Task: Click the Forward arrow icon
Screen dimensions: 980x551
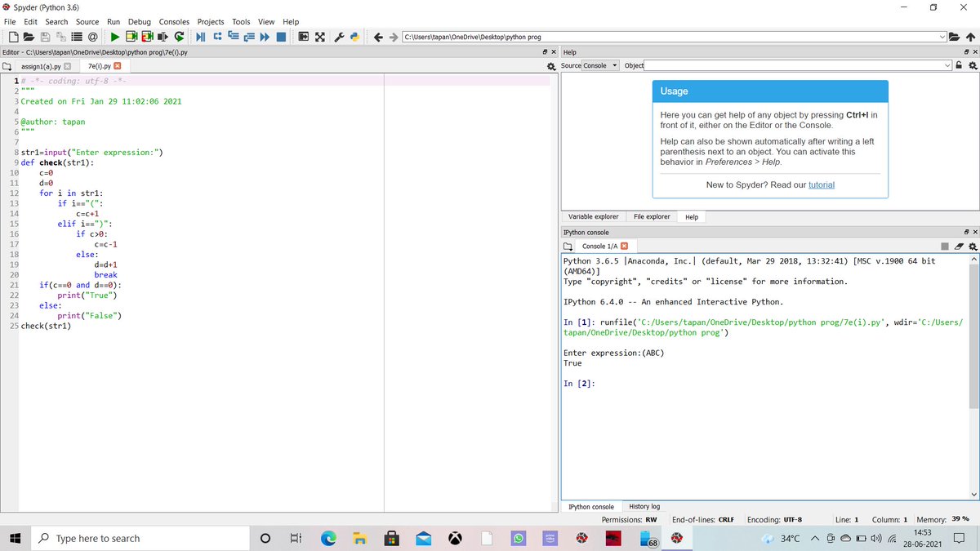Action: click(394, 37)
